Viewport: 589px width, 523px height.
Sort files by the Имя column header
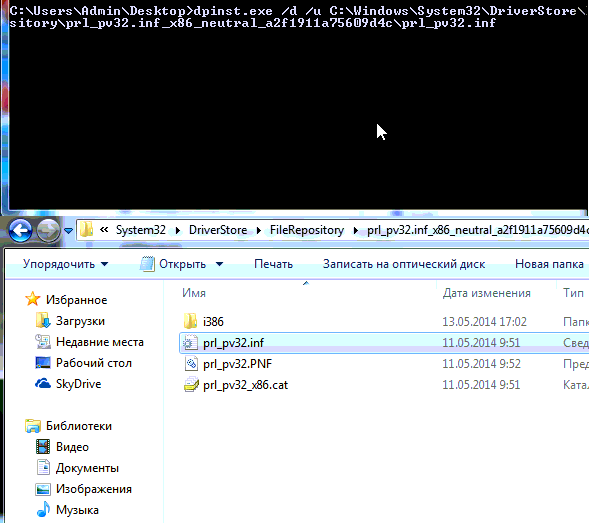[194, 293]
